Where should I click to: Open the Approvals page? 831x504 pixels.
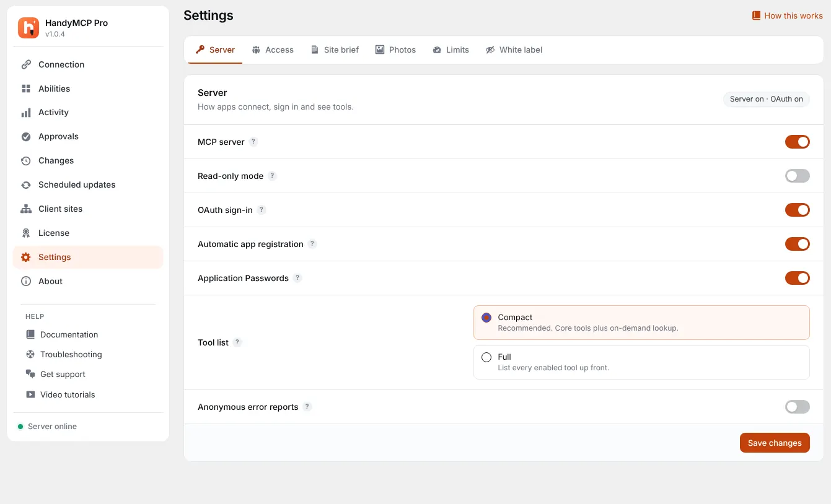pos(88,137)
